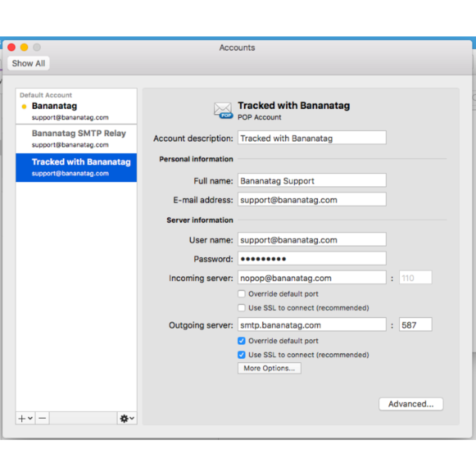The width and height of the screenshot is (476, 476).
Task: Click the Show All button
Action: click(29, 64)
